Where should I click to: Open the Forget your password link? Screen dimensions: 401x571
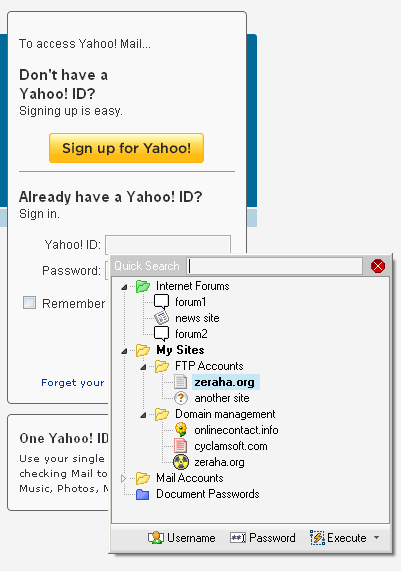click(x=73, y=383)
